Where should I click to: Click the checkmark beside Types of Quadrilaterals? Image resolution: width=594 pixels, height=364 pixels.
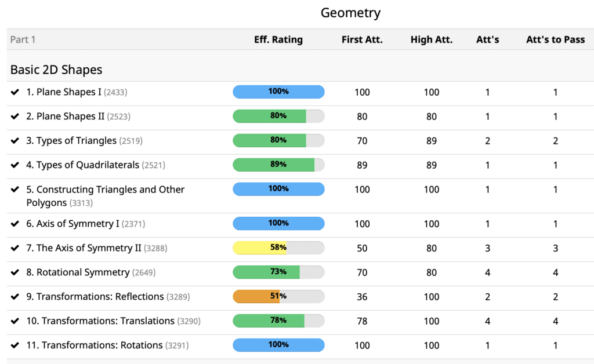pos(15,165)
